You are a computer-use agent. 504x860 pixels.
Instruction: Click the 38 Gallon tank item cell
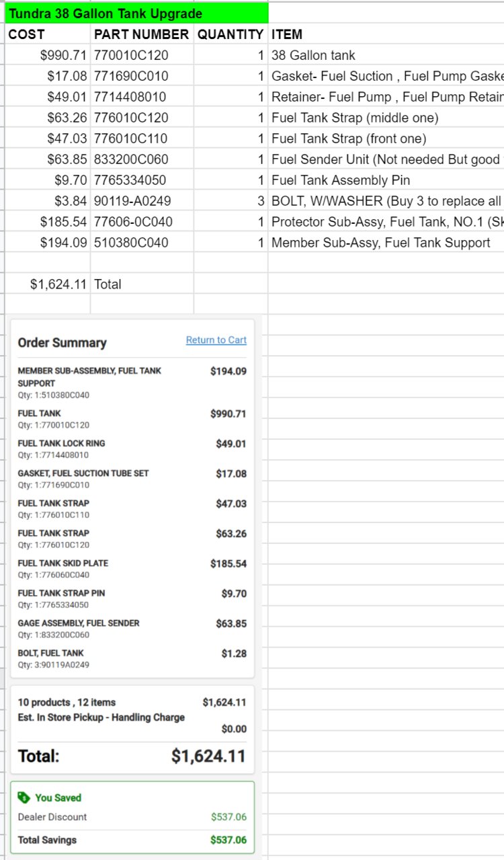pos(386,55)
